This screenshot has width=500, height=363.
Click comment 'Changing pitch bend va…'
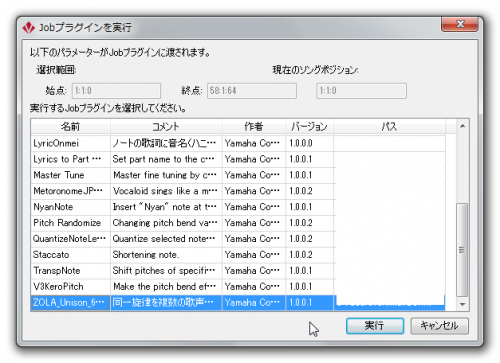(165, 223)
